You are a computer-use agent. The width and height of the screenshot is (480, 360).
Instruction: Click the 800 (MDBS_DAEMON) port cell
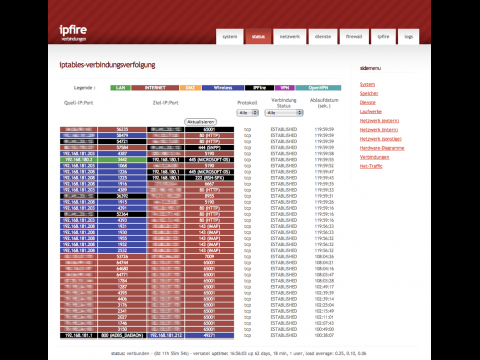click(122, 335)
